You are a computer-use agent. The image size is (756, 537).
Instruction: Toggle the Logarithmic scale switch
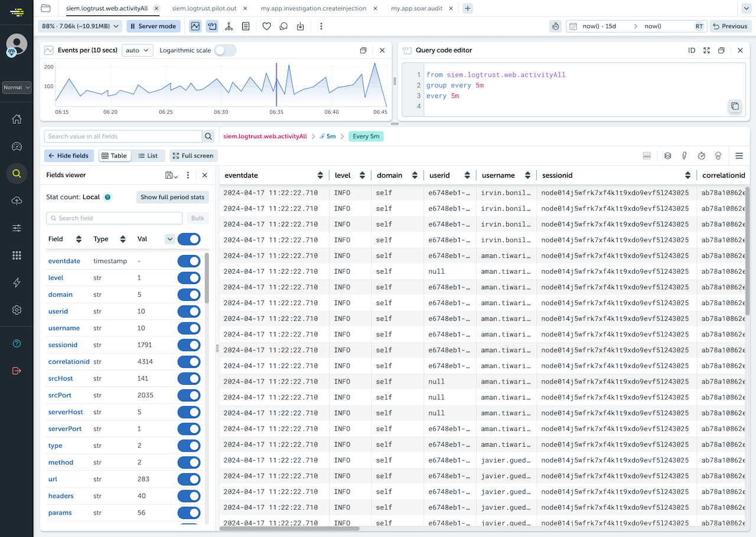[x=225, y=51]
